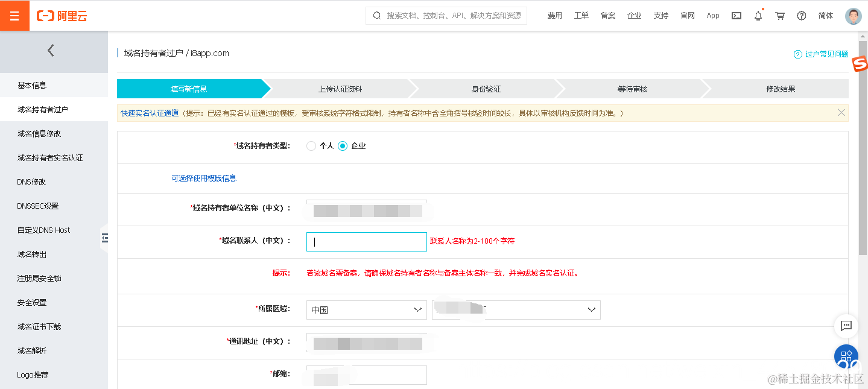This screenshot has width=868, height=389.
Task: Click the 等待审核 step
Action: (632, 89)
